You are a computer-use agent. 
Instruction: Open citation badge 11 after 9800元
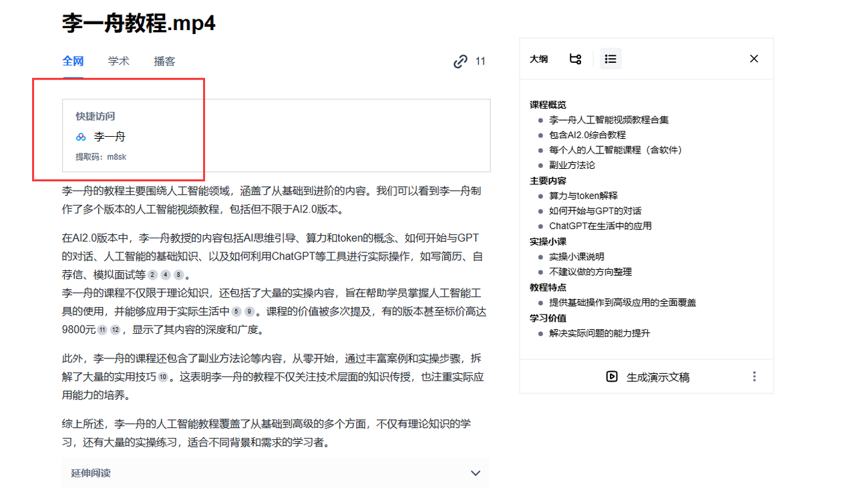click(x=102, y=330)
